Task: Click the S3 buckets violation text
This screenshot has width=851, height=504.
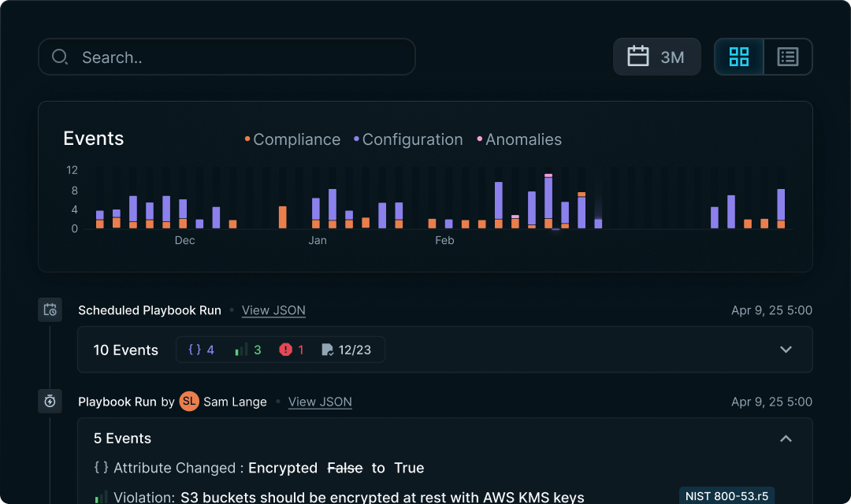Action: click(x=383, y=497)
